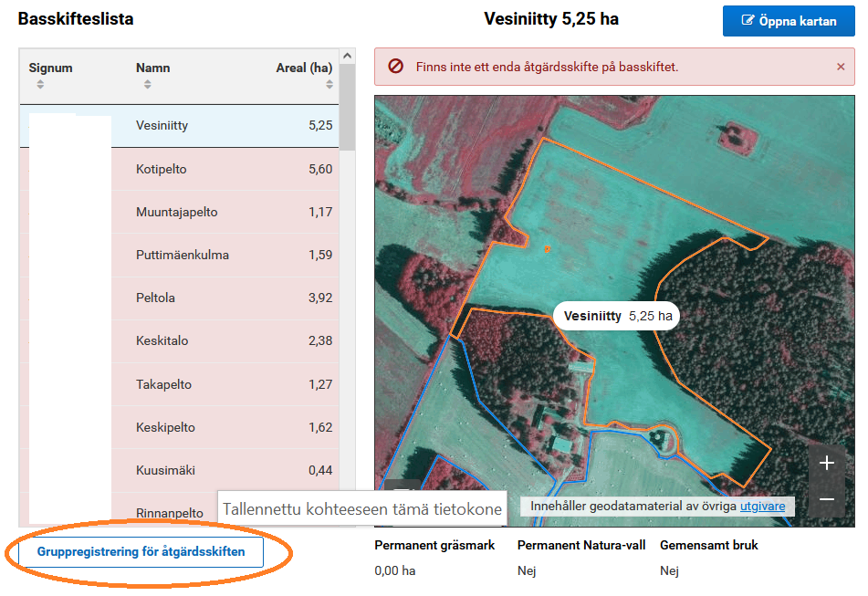Choose Puttimäenkulma in the parcel list

[182, 255]
